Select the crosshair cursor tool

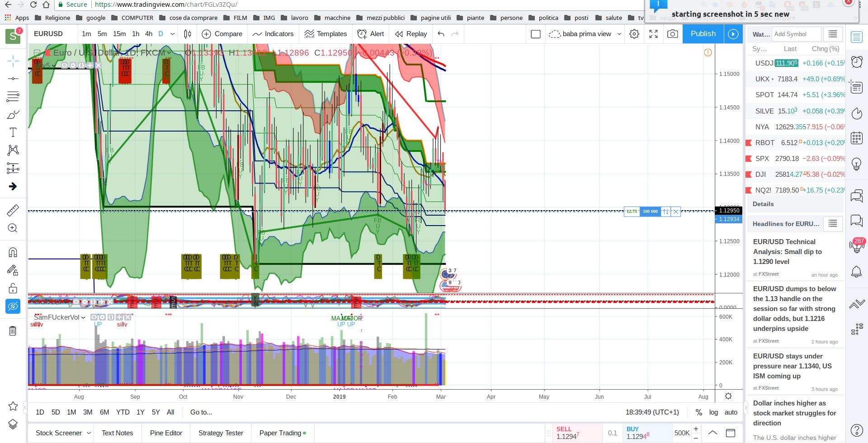[x=13, y=61]
